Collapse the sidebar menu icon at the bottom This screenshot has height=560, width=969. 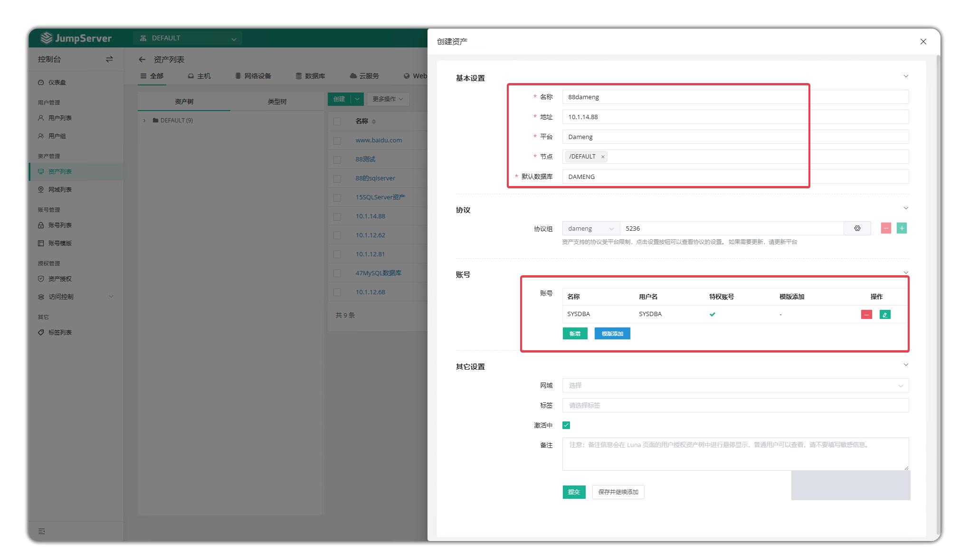(42, 531)
